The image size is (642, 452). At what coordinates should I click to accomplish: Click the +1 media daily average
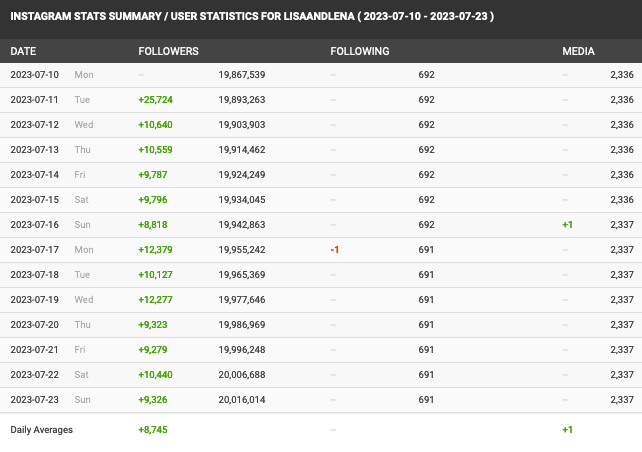(x=567, y=430)
